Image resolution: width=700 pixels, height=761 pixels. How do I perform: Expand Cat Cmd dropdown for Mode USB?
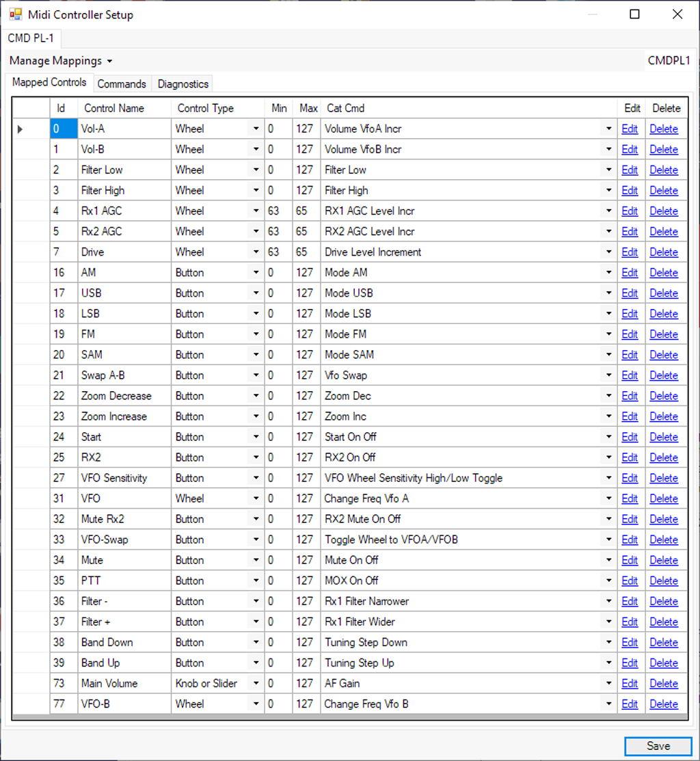[x=608, y=293]
